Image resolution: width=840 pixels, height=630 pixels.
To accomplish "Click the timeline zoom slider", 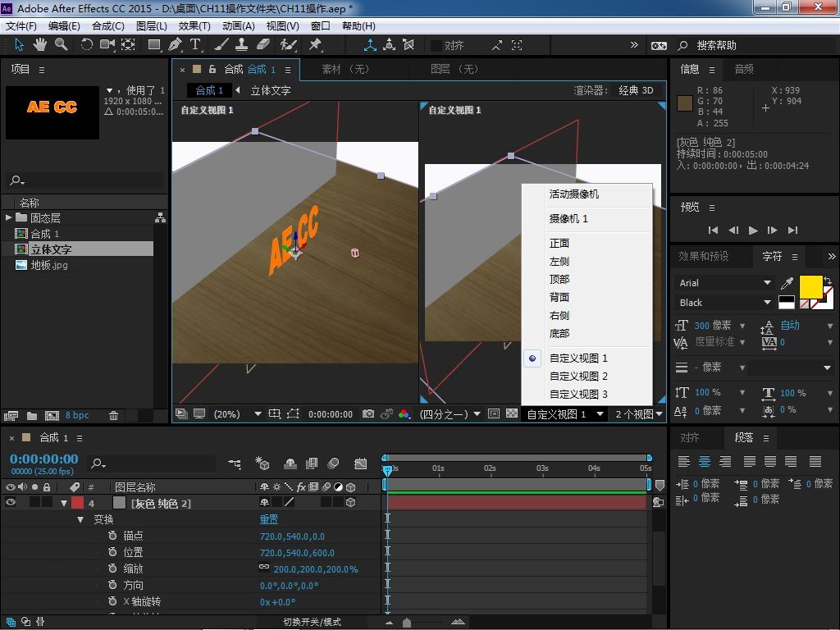I will coord(407,622).
